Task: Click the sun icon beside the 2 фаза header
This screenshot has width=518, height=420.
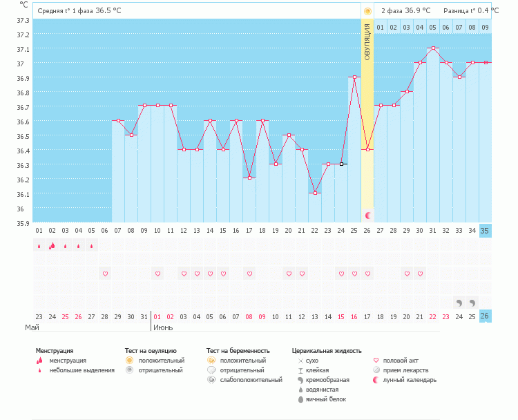Action: click(367, 11)
